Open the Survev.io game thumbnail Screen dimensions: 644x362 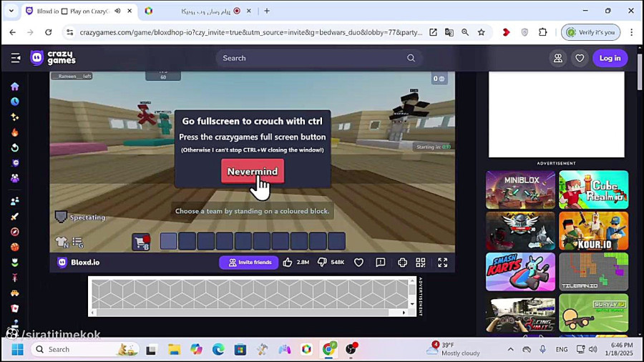pyautogui.click(x=593, y=313)
